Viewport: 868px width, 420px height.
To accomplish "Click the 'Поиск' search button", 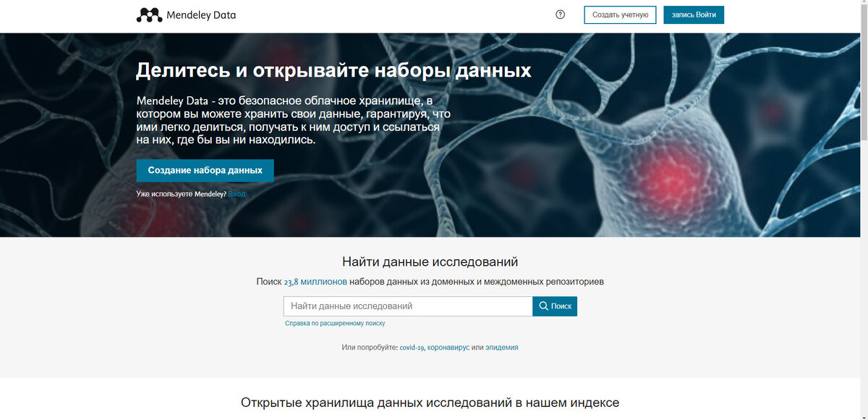I will [x=555, y=306].
